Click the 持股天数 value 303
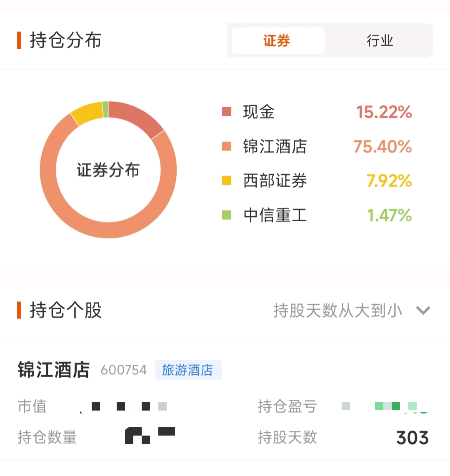450x476 pixels. 412,438
